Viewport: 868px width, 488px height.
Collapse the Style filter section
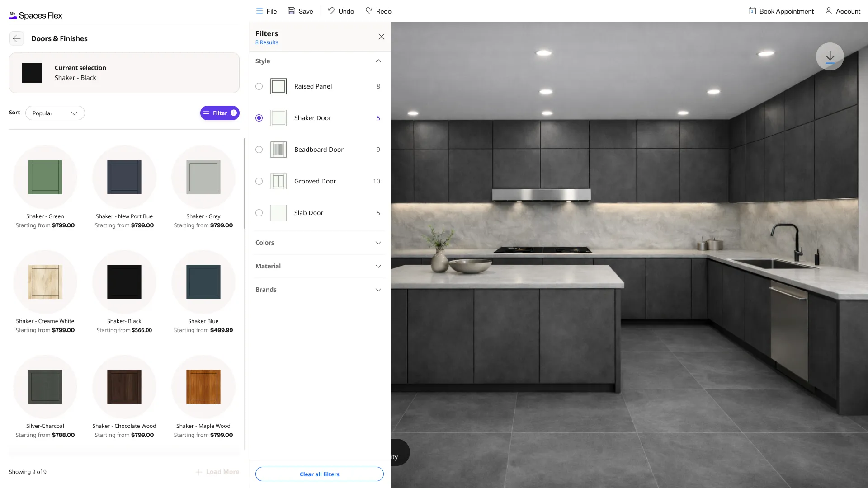point(378,61)
